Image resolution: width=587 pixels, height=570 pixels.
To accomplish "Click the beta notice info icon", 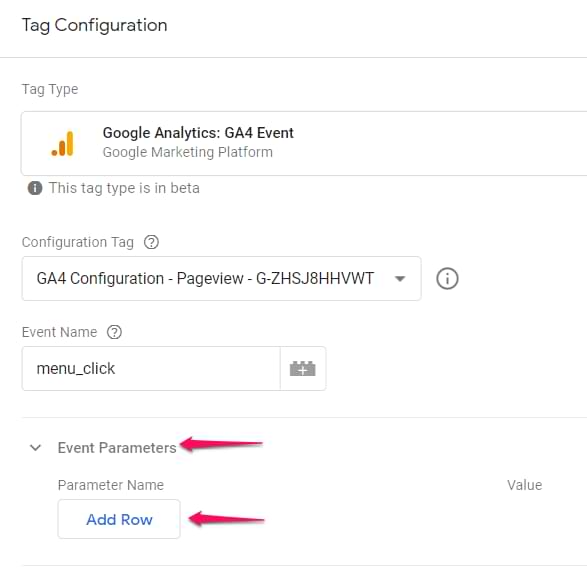I will pos(35,188).
